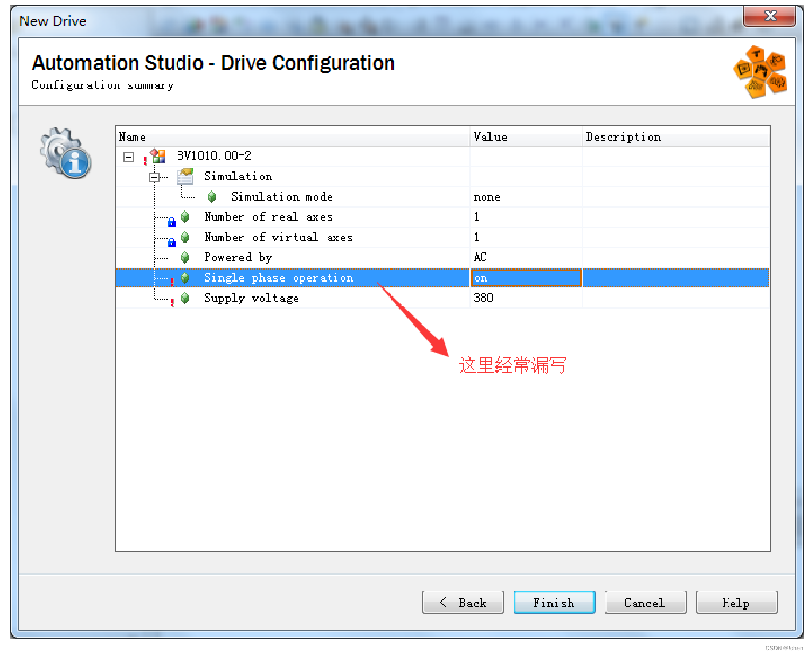Select the Number of virtual axes row
The image size is (812, 656).
pyautogui.click(x=442, y=237)
